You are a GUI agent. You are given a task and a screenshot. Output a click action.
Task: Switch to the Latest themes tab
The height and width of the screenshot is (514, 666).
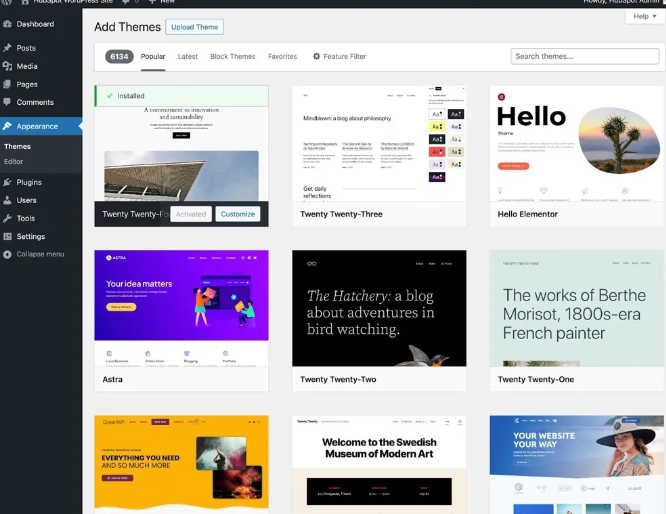pyautogui.click(x=187, y=57)
